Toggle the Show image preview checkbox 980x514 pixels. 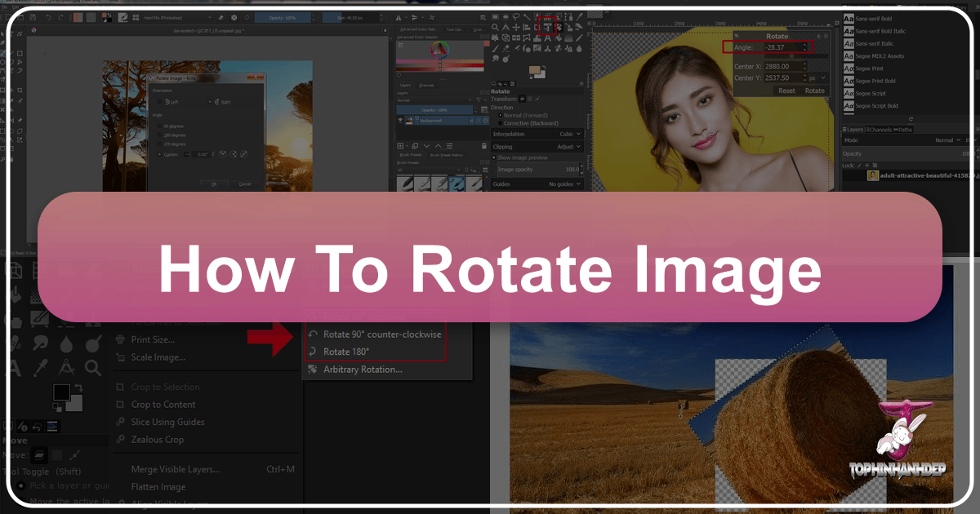coord(494,157)
